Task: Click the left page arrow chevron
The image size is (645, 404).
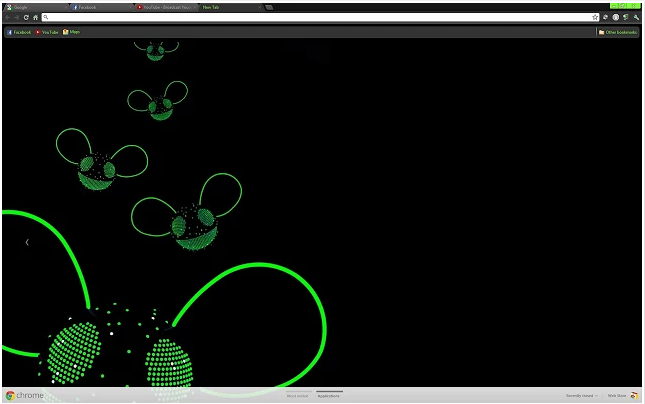Action: pos(27,242)
